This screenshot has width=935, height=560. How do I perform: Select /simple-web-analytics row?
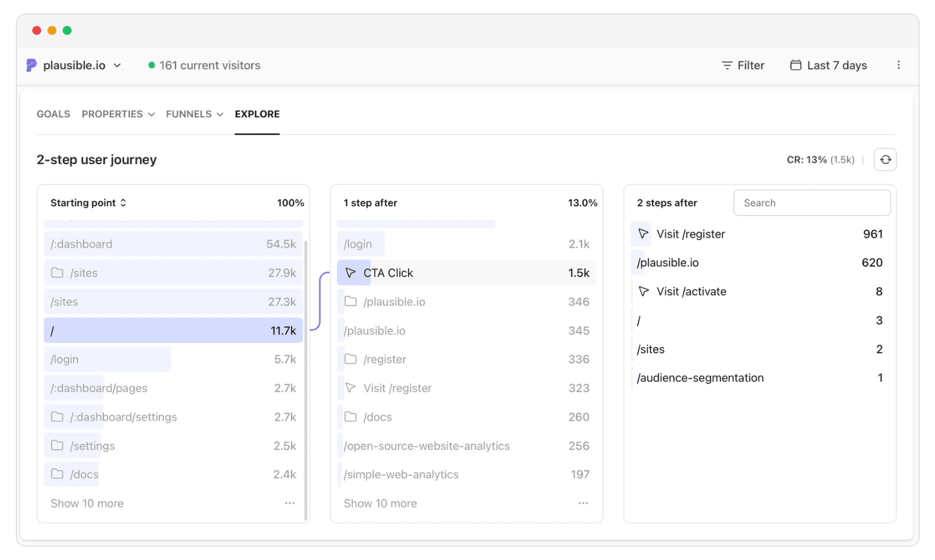coord(467,474)
